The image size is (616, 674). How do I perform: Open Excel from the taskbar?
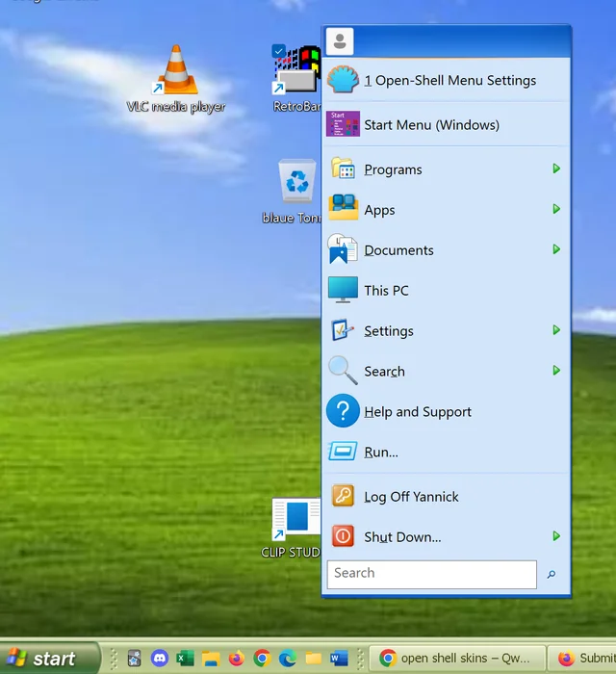click(x=185, y=658)
